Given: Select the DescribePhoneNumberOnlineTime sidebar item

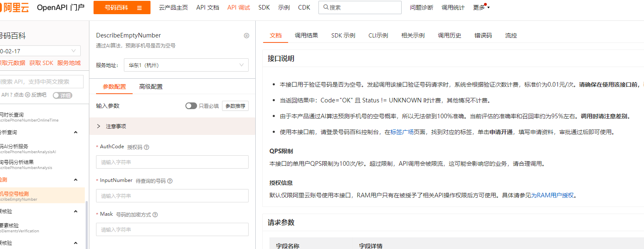Looking at the screenshot, I should [42, 117].
